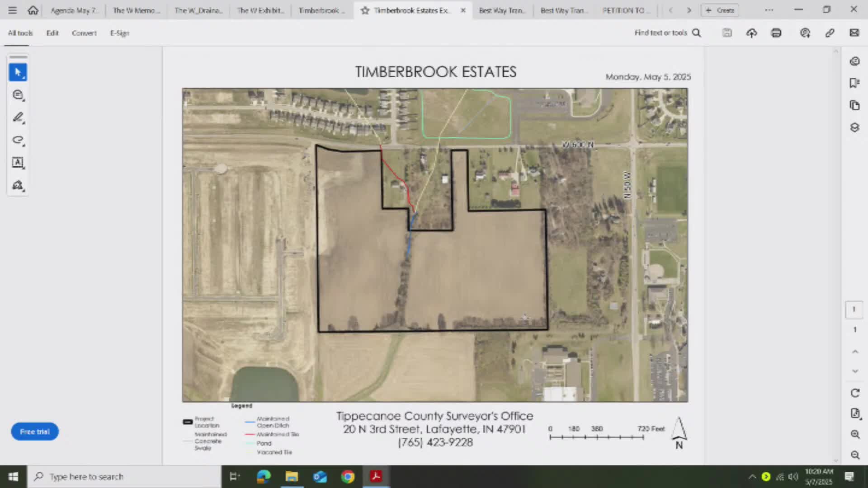Click the rotate page icon

(x=855, y=393)
